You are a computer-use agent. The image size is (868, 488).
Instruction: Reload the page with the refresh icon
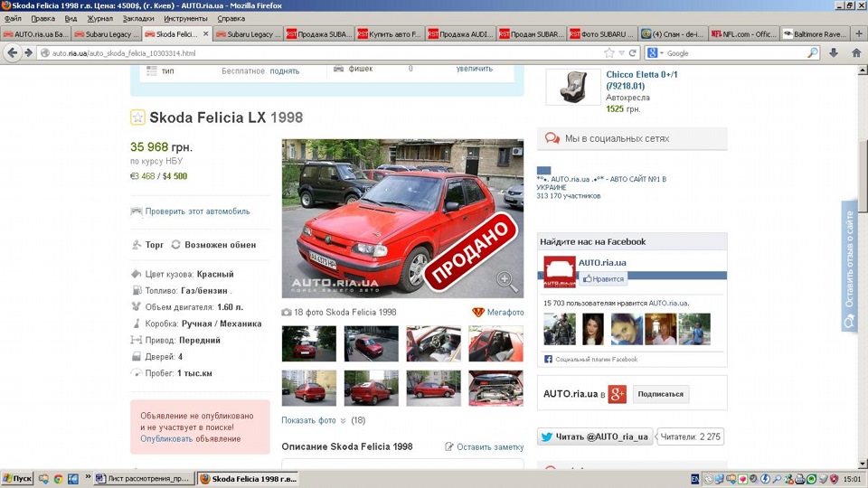pos(633,53)
